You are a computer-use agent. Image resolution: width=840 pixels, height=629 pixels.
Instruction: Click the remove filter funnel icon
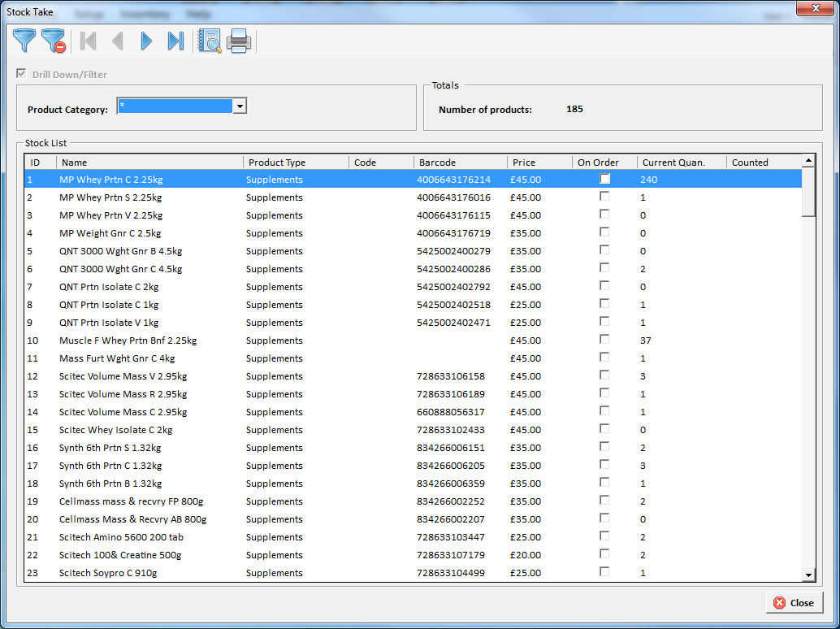54,41
